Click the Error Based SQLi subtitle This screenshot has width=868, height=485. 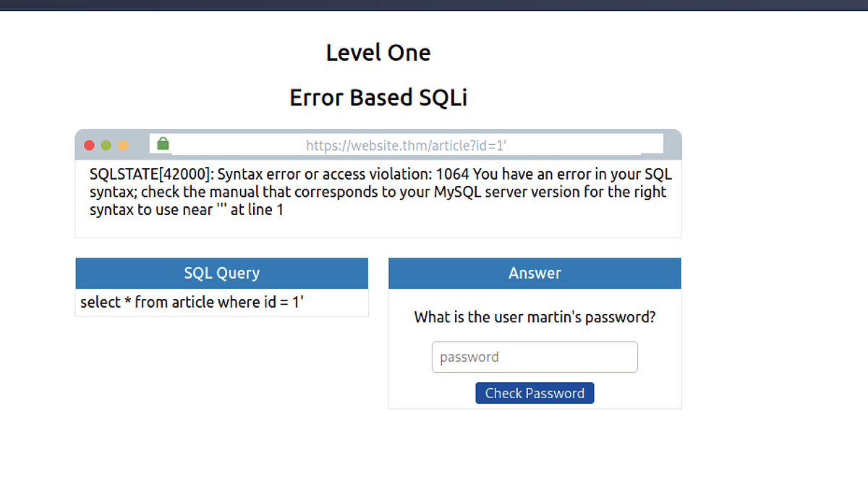tap(378, 97)
